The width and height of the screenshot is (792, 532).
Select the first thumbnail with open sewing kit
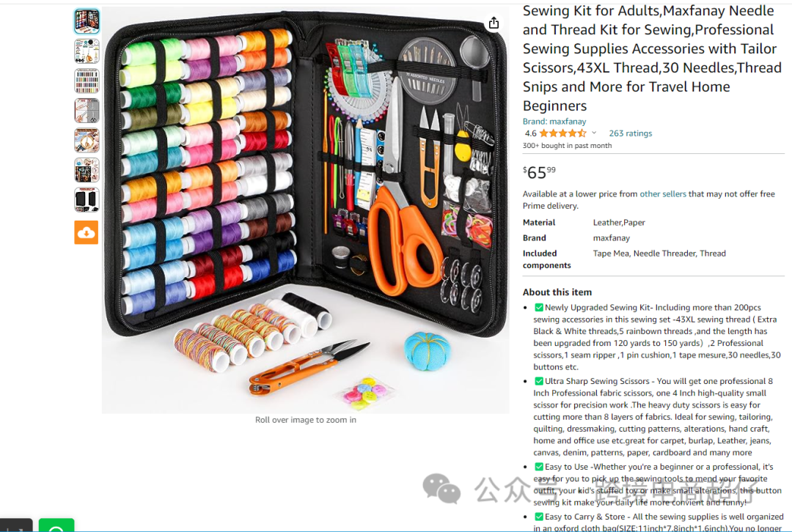click(87, 21)
